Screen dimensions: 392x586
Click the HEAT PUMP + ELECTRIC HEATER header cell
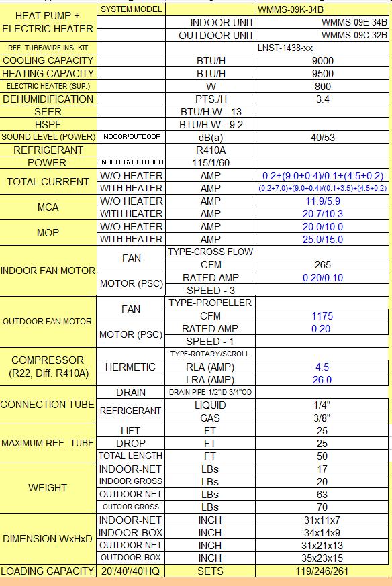[x=48, y=22]
